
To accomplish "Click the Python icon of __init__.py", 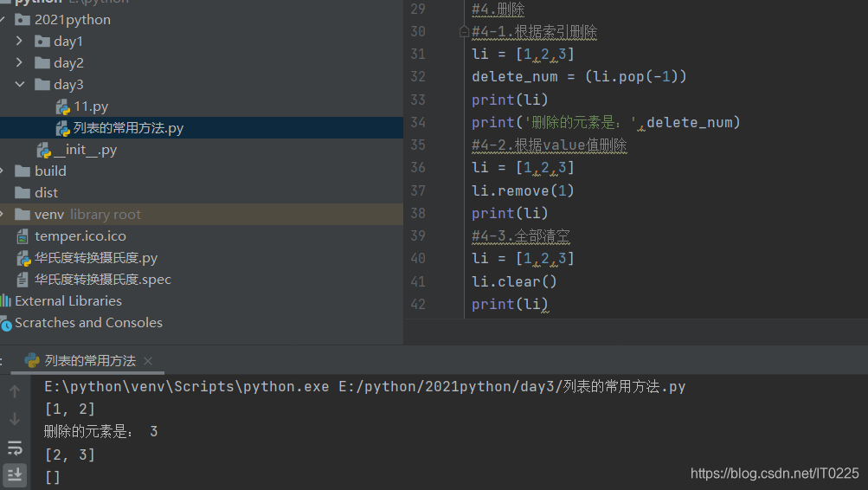I will tap(44, 150).
